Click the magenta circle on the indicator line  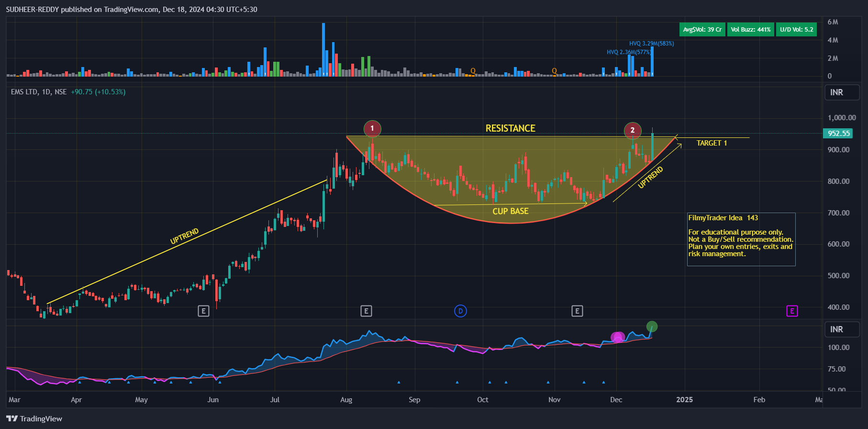tap(618, 338)
